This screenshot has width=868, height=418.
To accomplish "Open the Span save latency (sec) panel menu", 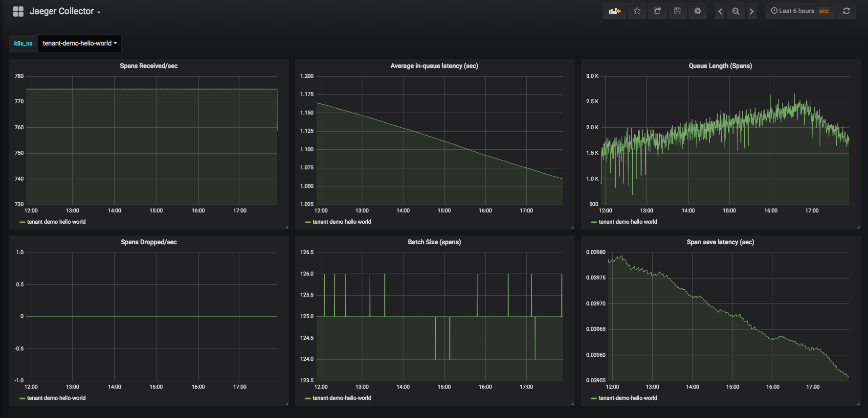I will click(x=720, y=242).
